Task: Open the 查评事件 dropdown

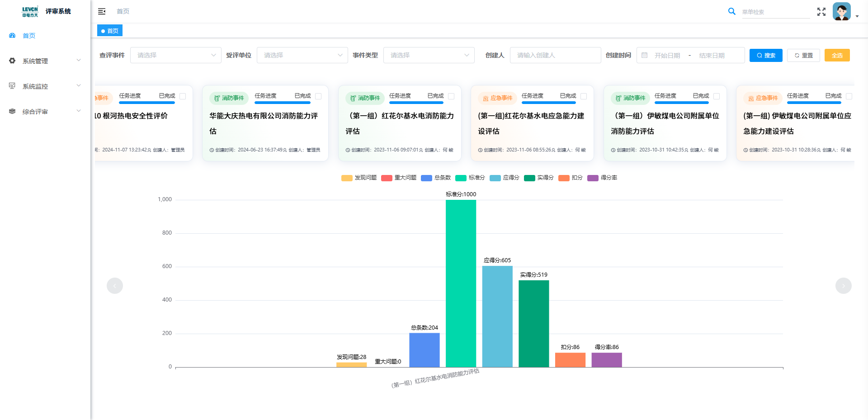Action: 176,55
